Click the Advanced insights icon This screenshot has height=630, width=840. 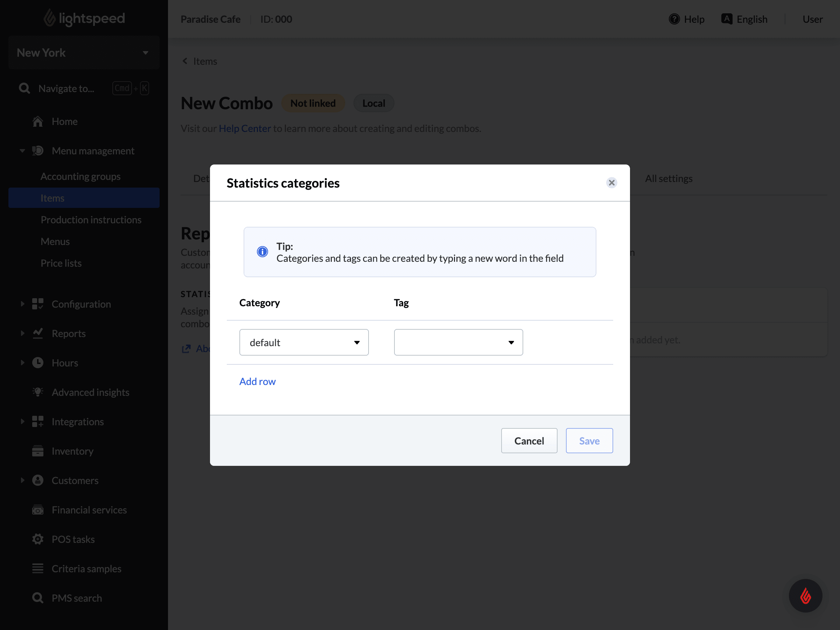(x=38, y=392)
